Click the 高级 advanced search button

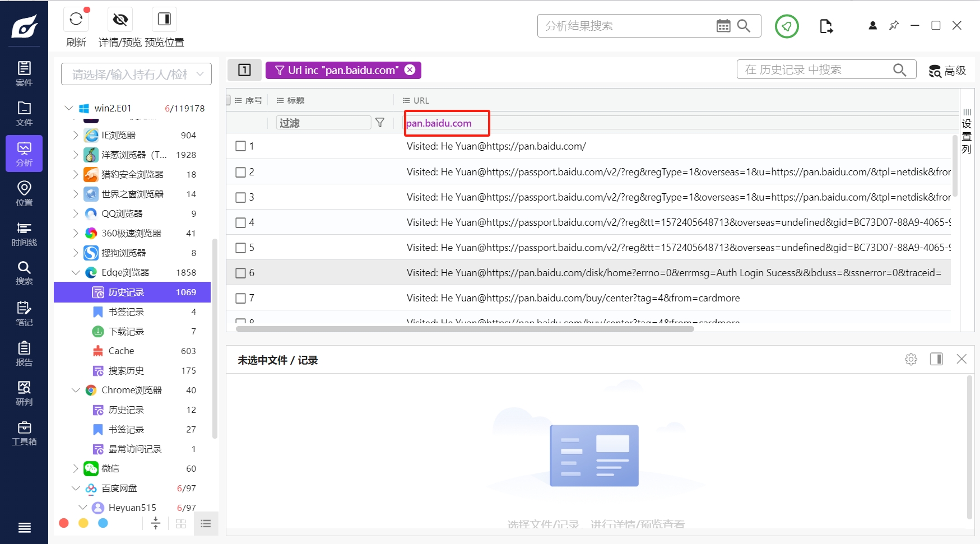coord(948,71)
